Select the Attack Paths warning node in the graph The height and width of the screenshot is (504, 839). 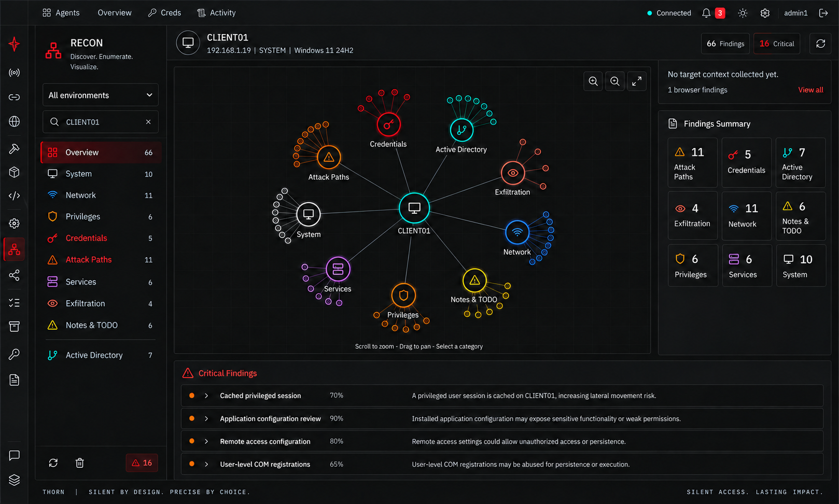coord(329,157)
